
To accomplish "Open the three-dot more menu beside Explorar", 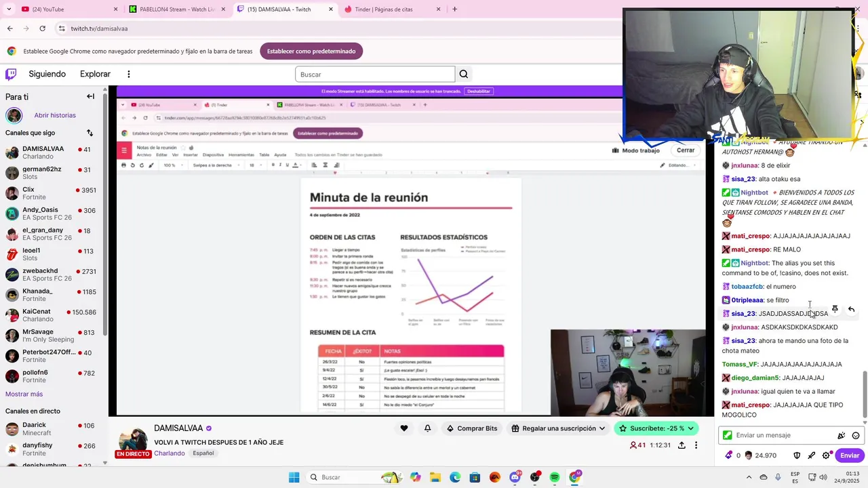I will [x=129, y=74].
